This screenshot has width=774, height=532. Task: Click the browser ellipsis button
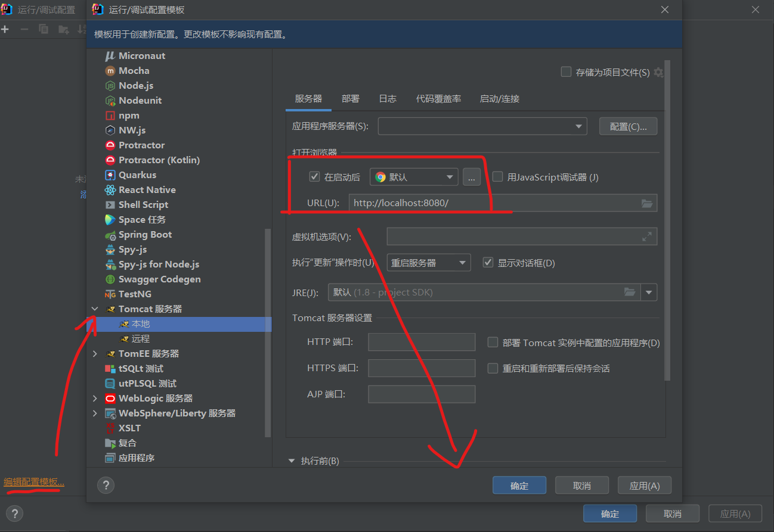click(472, 177)
